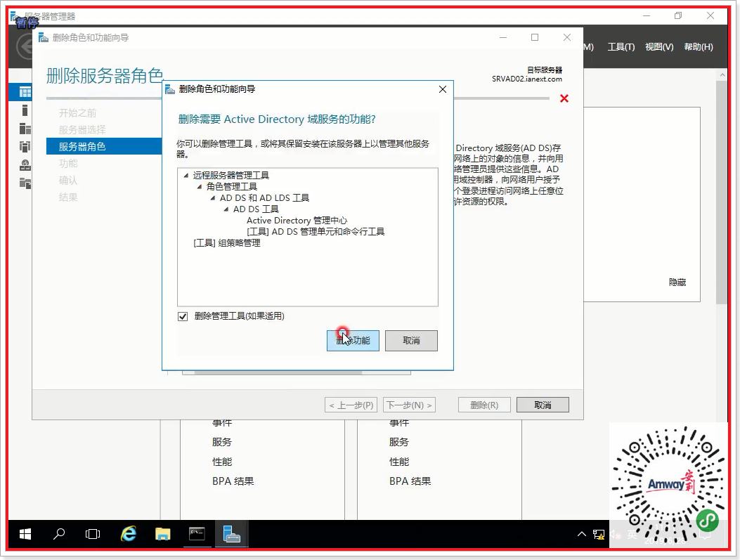Open All Servers icon in sidebar

point(25,129)
